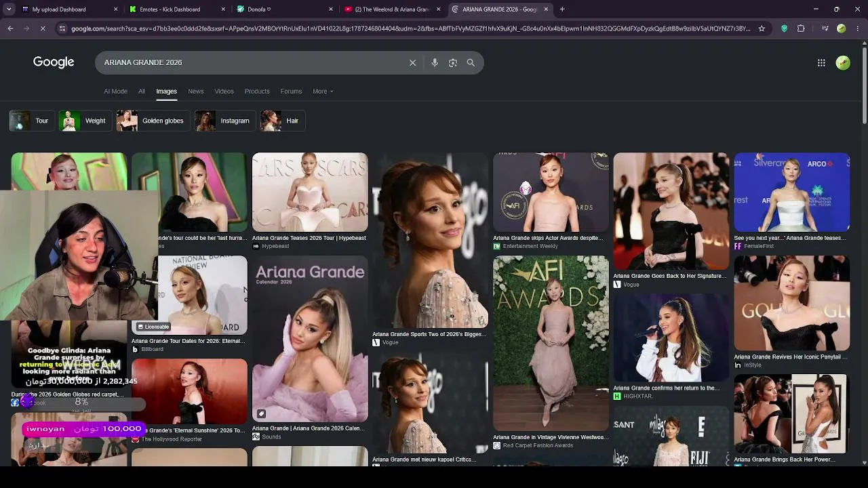This screenshot has height=488, width=868.
Task: Click the Licensable badge on Billboard image
Action: [x=153, y=327]
